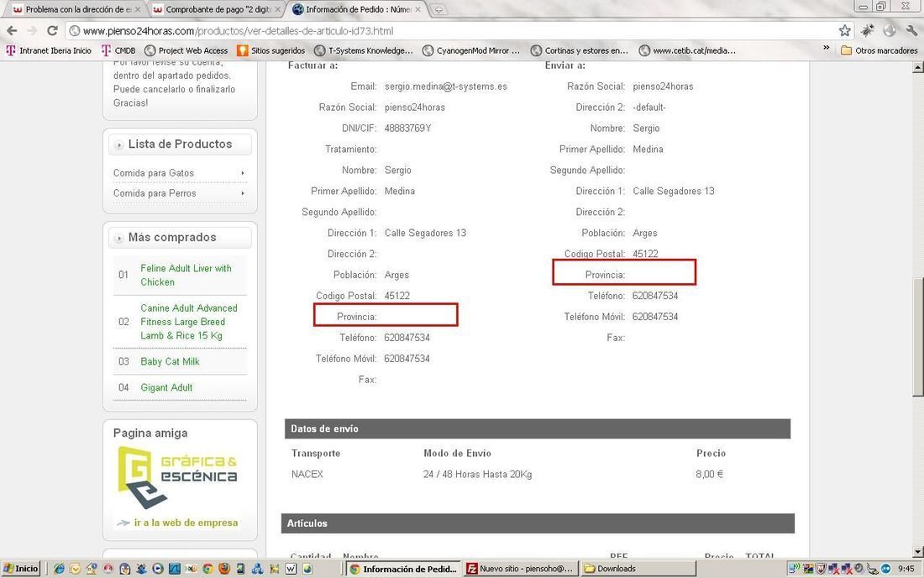Open the 'Feline Adult Liver with Chicken' product
The image size is (924, 578).
click(x=186, y=276)
